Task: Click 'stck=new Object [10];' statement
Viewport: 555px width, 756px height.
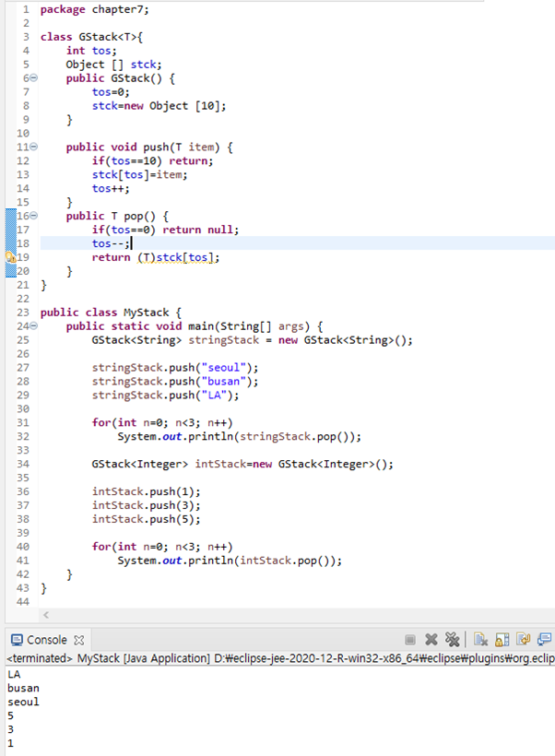Action: [159, 106]
